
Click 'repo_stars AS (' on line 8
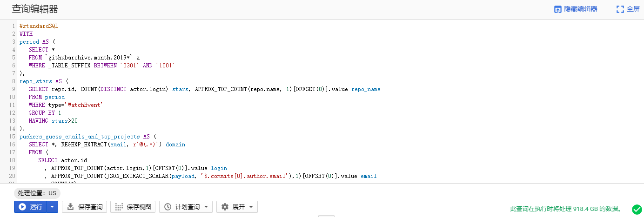click(x=44, y=81)
